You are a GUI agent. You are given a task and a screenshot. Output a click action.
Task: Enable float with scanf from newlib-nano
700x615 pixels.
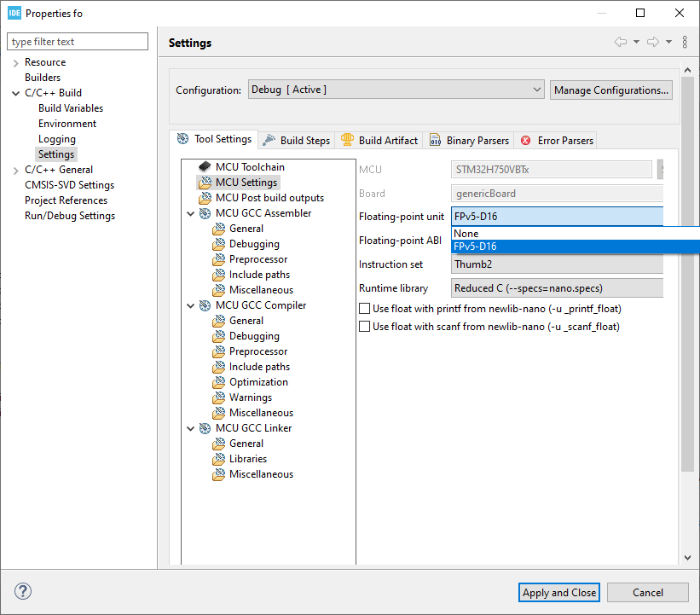[365, 327]
